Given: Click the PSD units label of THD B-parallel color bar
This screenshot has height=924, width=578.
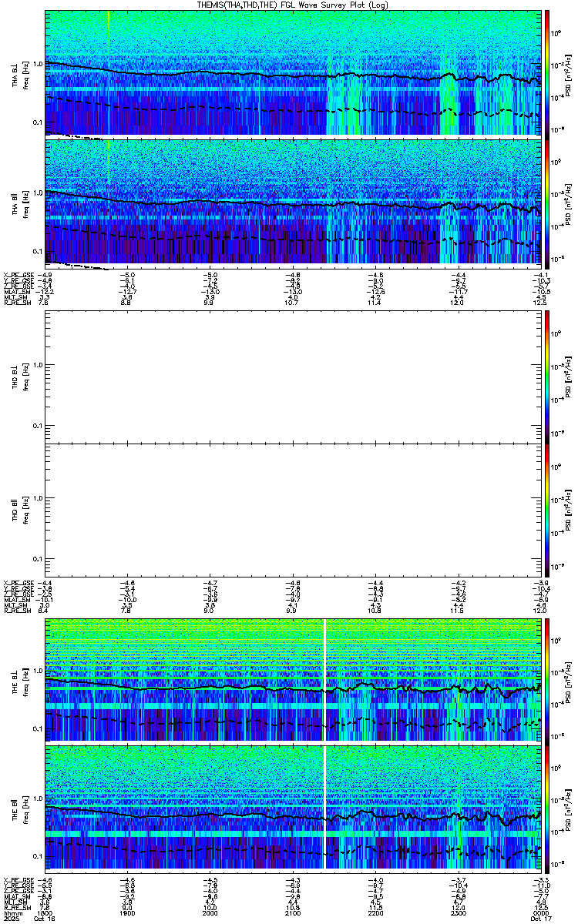Looking at the screenshot, I should [570, 509].
